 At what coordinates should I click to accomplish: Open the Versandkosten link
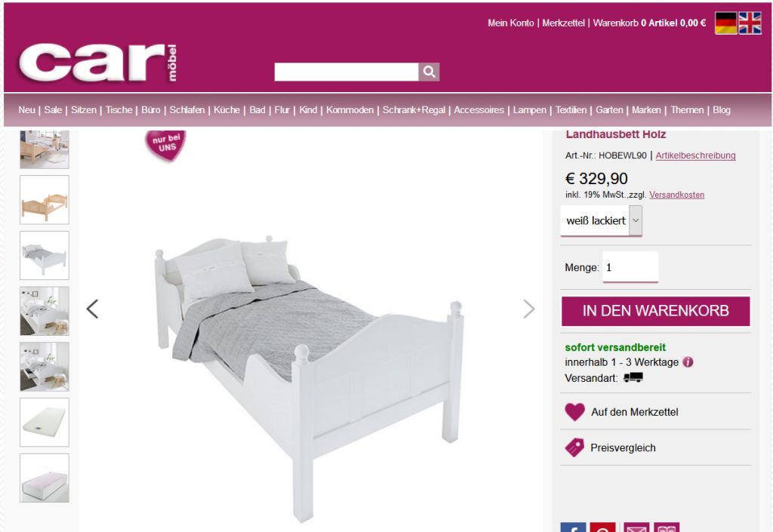click(x=676, y=195)
